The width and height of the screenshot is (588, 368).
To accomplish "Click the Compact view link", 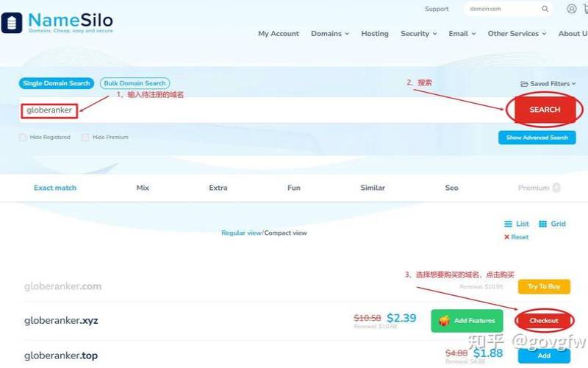I will 286,233.
